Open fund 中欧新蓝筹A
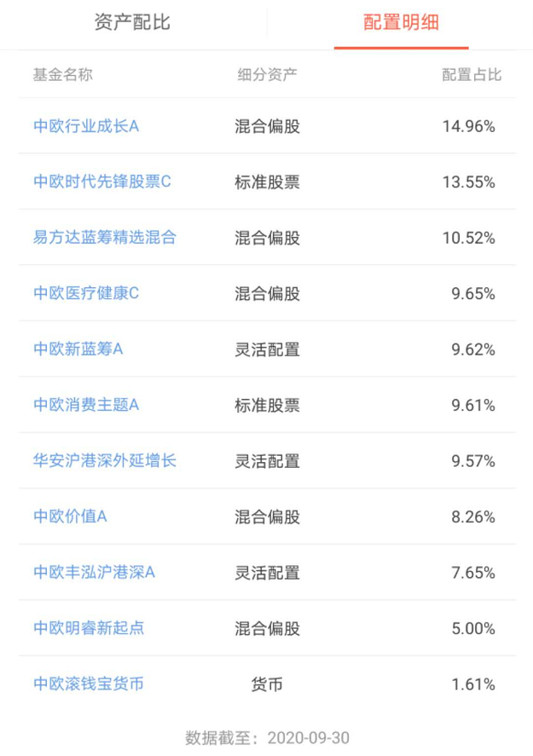The image size is (533, 756). pos(78,349)
